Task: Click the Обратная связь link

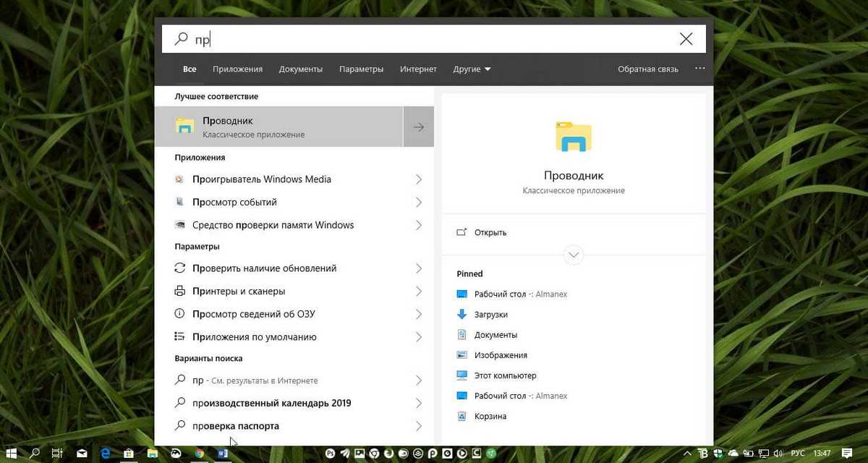Action: (647, 69)
